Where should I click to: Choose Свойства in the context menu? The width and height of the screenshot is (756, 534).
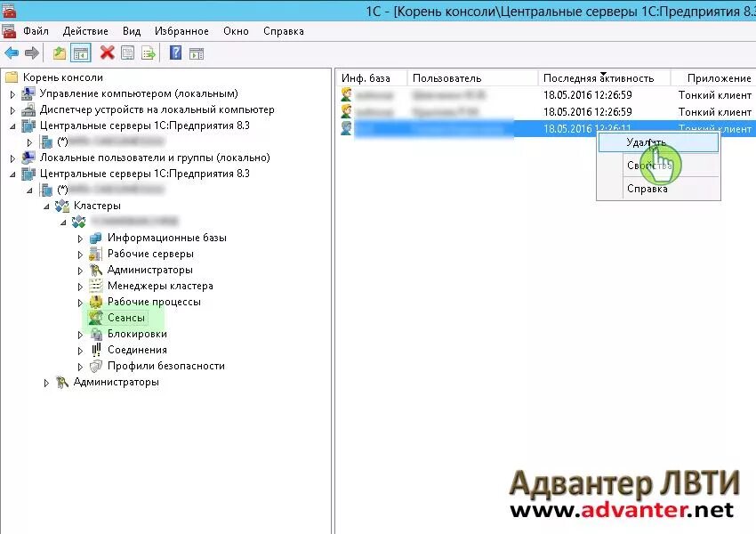click(x=658, y=166)
